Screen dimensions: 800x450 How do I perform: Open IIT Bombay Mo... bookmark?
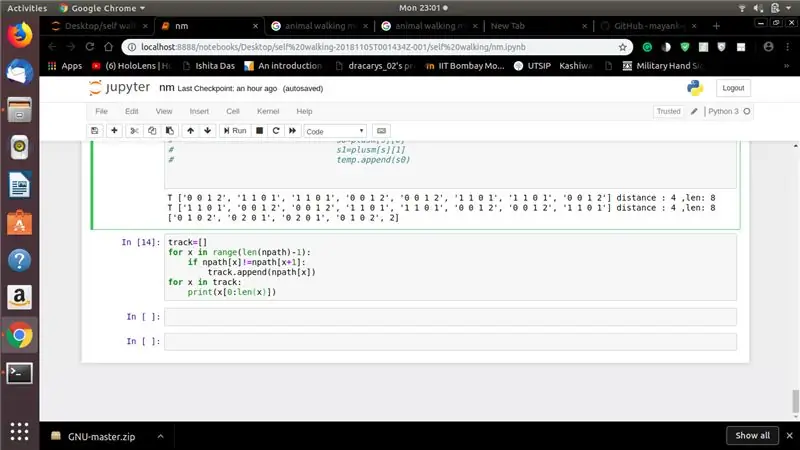[464, 66]
